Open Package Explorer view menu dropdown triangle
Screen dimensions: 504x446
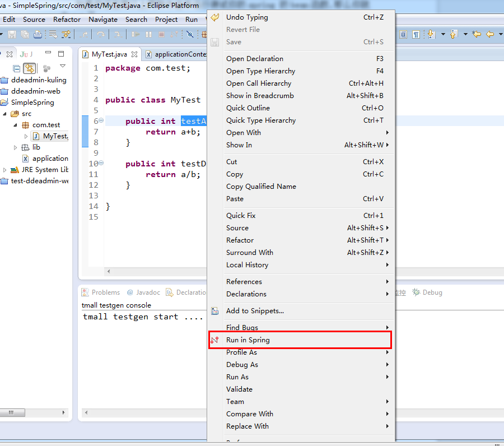(63, 67)
